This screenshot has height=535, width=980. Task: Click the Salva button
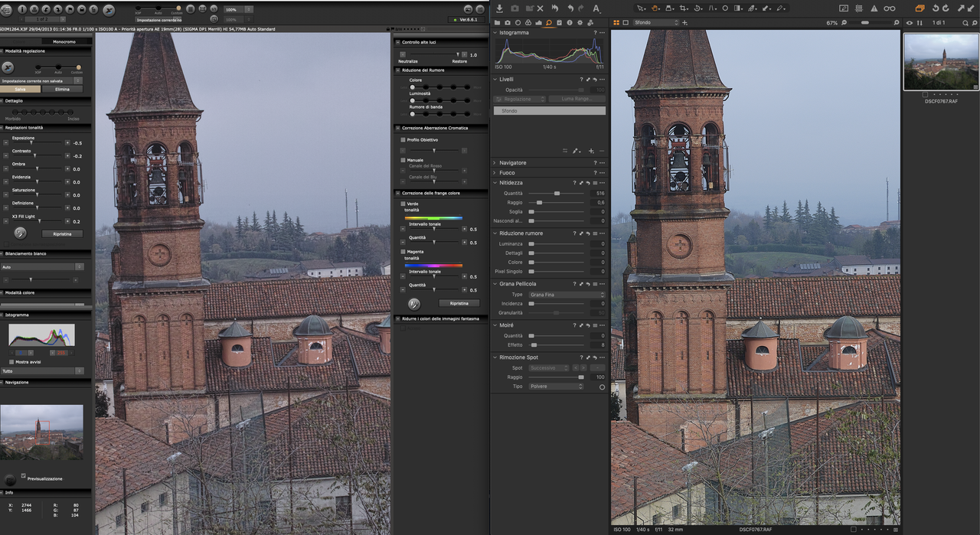20,89
